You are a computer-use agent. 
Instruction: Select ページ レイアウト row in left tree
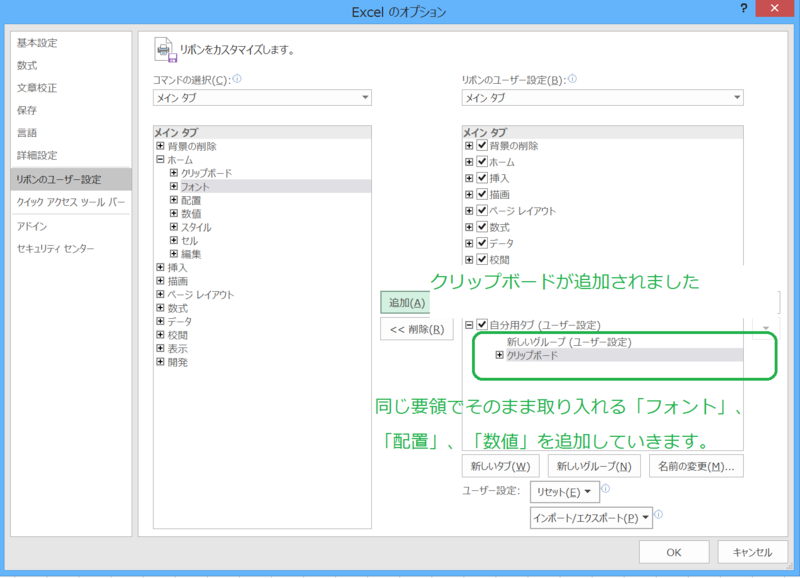pyautogui.click(x=201, y=294)
